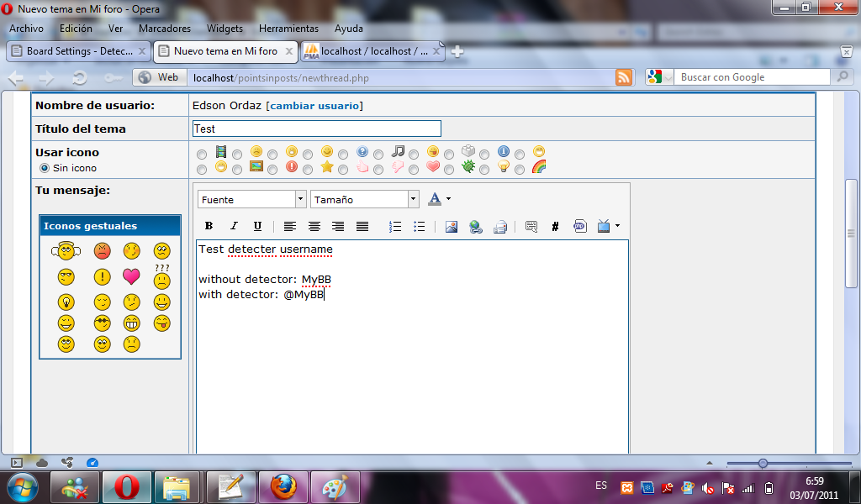861x504 pixels.
Task: Click the 'cambiar usuario' link
Action: [314, 106]
